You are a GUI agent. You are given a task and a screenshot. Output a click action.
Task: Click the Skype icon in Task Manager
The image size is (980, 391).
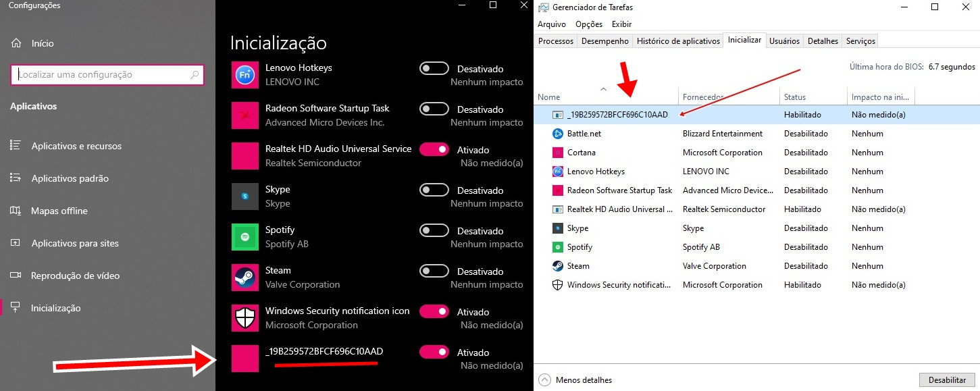tap(558, 228)
